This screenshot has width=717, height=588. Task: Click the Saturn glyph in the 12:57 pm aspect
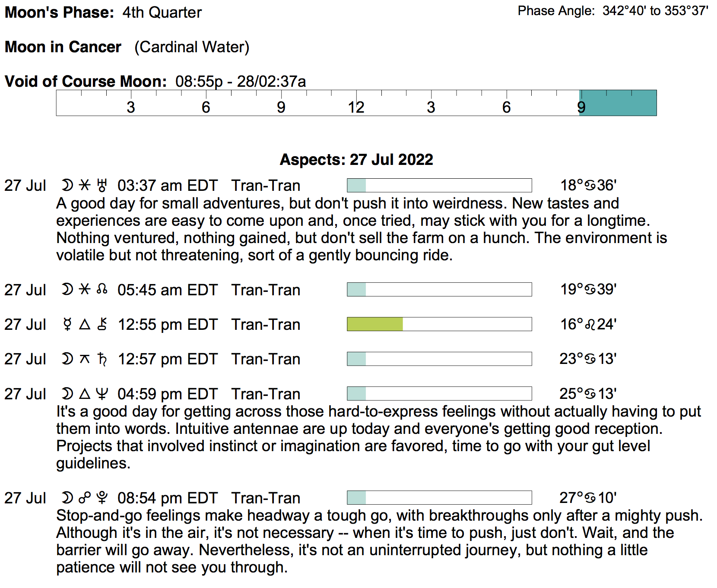102,359
